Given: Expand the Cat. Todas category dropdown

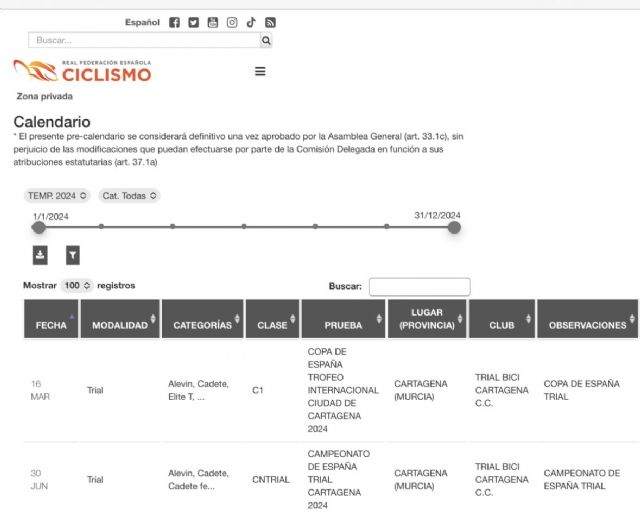Looking at the screenshot, I should point(129,196).
